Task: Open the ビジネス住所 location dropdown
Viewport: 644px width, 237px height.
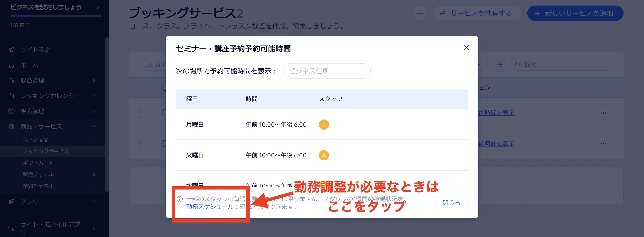Action: coord(326,71)
